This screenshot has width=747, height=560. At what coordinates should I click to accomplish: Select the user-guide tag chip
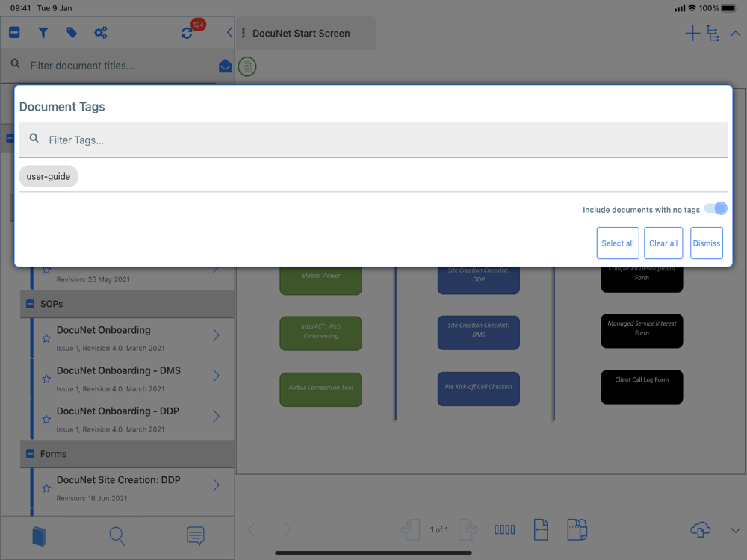pyautogui.click(x=48, y=176)
